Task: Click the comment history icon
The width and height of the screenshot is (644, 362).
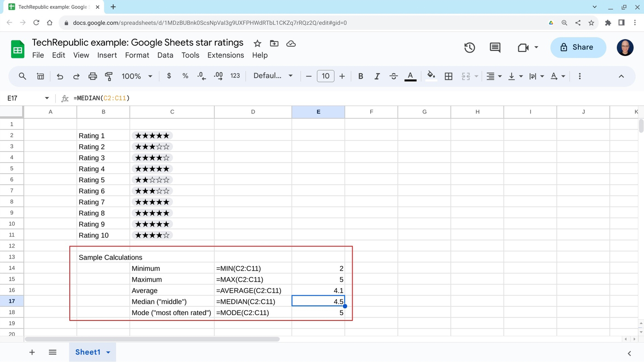Action: (x=494, y=47)
